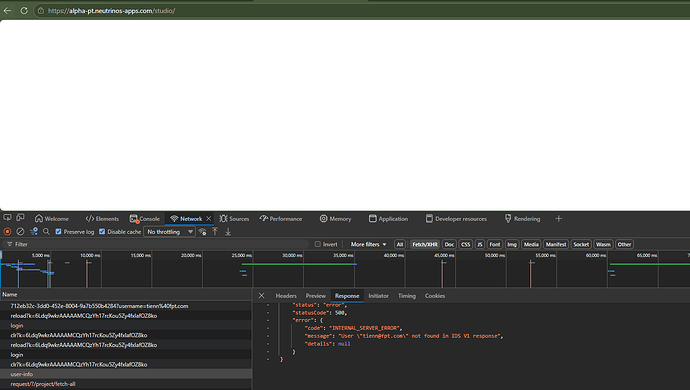Open the Sources tab

click(234, 219)
